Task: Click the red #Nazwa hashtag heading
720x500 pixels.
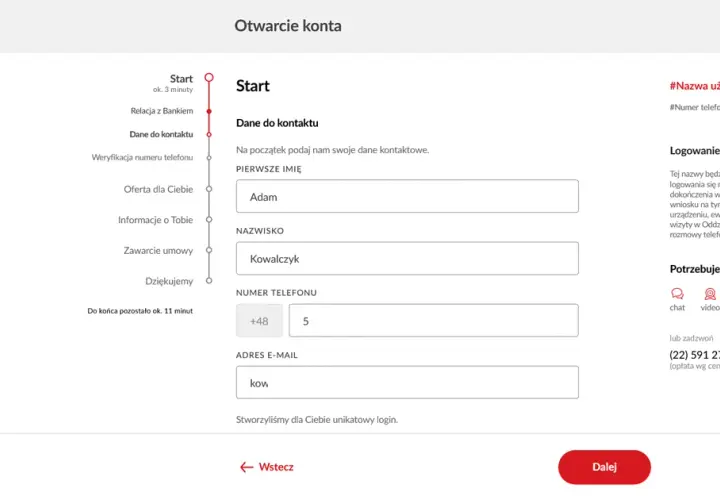Action: click(695, 86)
